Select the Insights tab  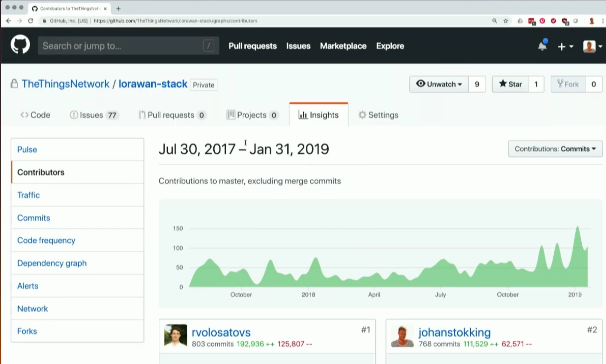pos(319,115)
